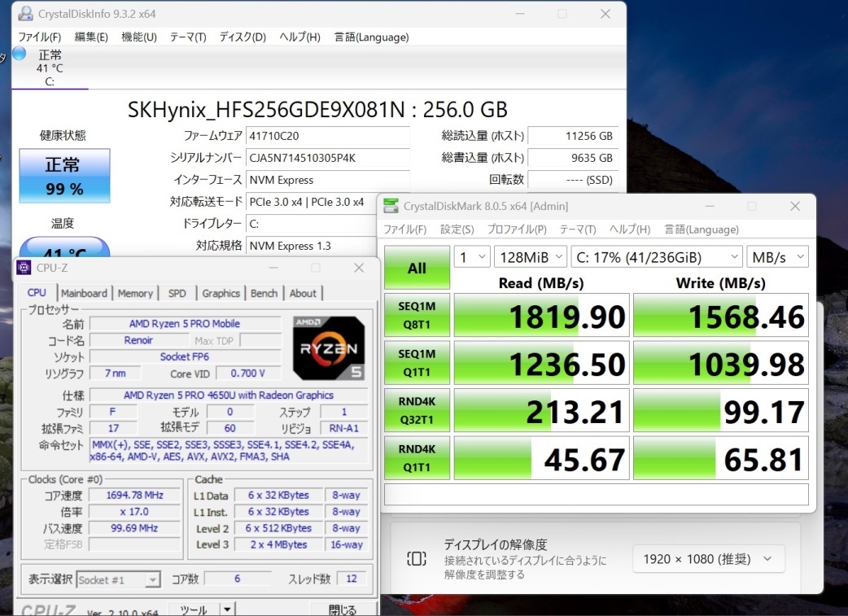Click the 65.81 RND4K write result

click(x=721, y=458)
